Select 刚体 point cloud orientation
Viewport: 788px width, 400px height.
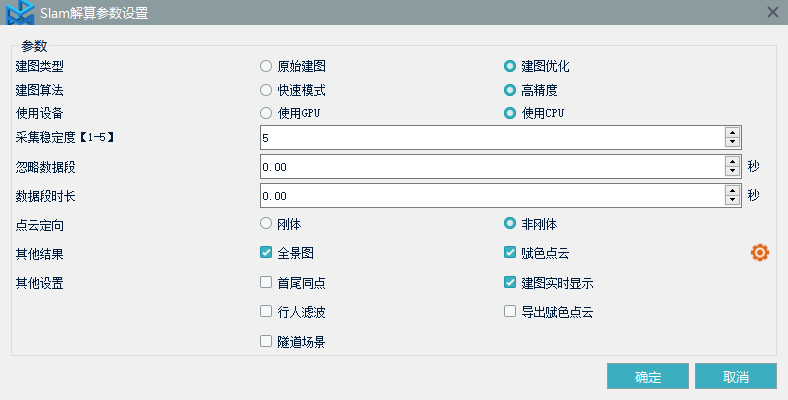click(x=266, y=223)
